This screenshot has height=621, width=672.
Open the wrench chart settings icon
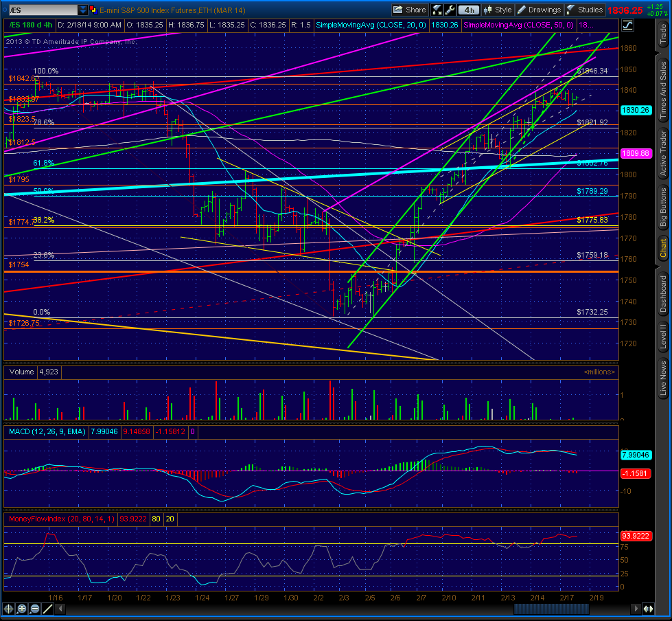point(450,10)
